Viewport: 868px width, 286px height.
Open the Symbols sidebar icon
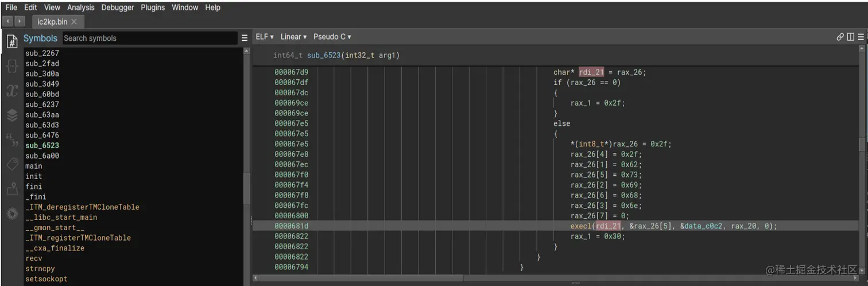(x=11, y=41)
